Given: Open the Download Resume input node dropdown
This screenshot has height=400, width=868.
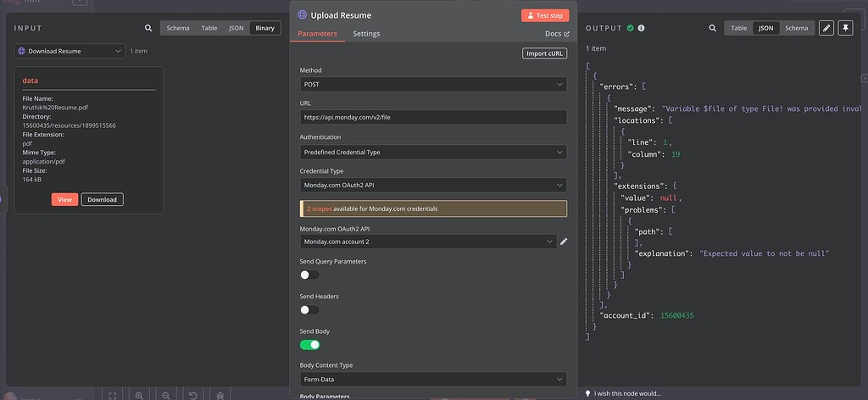Looking at the screenshot, I should coord(70,51).
